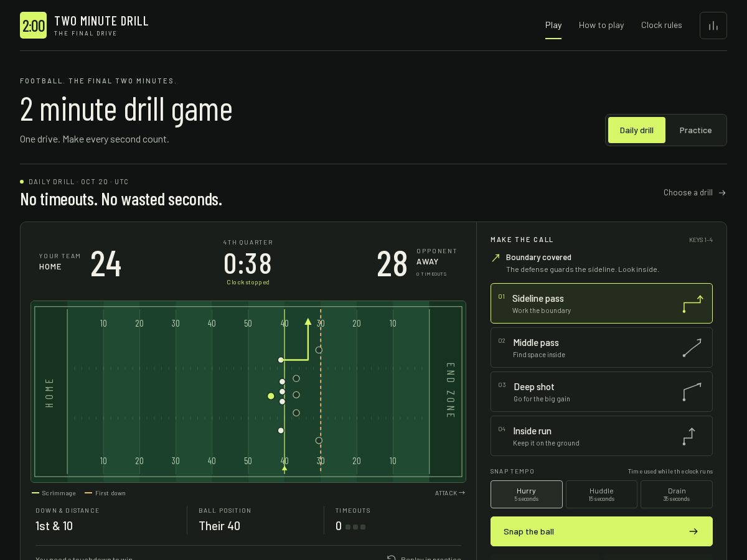This screenshot has width=747, height=560.
Task: Click the KEYS 1-4 hint
Action: [701, 240]
